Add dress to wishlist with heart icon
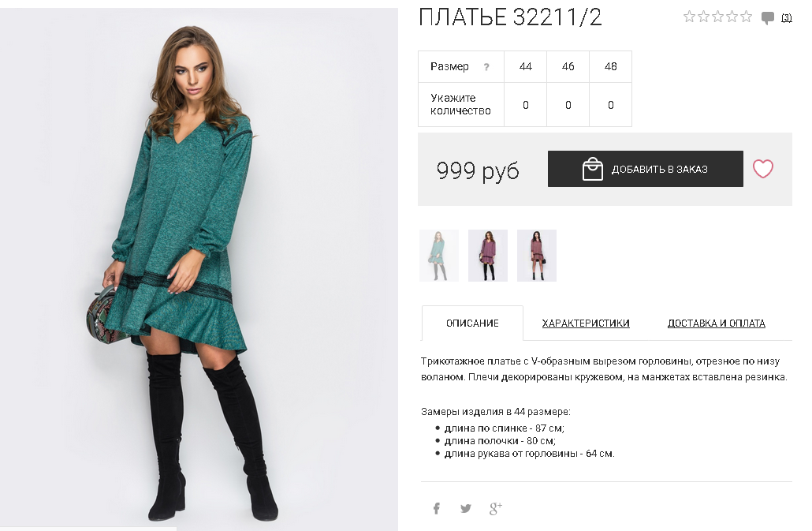812x531 pixels. click(763, 169)
